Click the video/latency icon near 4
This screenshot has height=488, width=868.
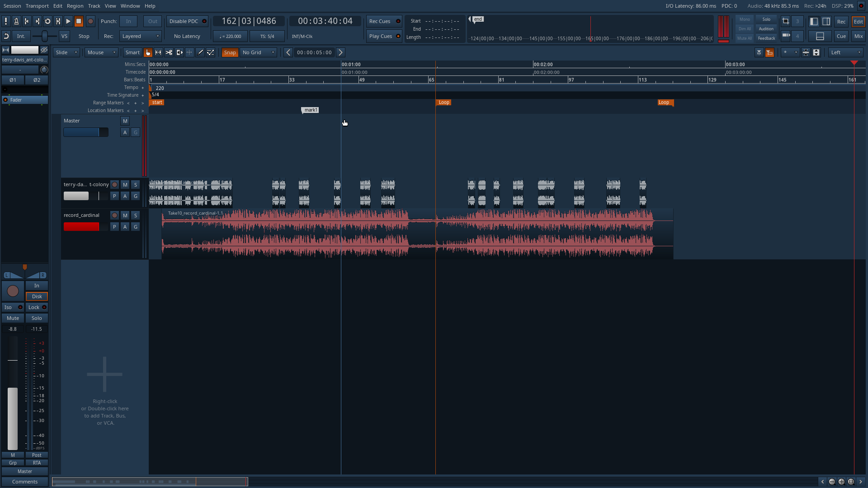[786, 36]
